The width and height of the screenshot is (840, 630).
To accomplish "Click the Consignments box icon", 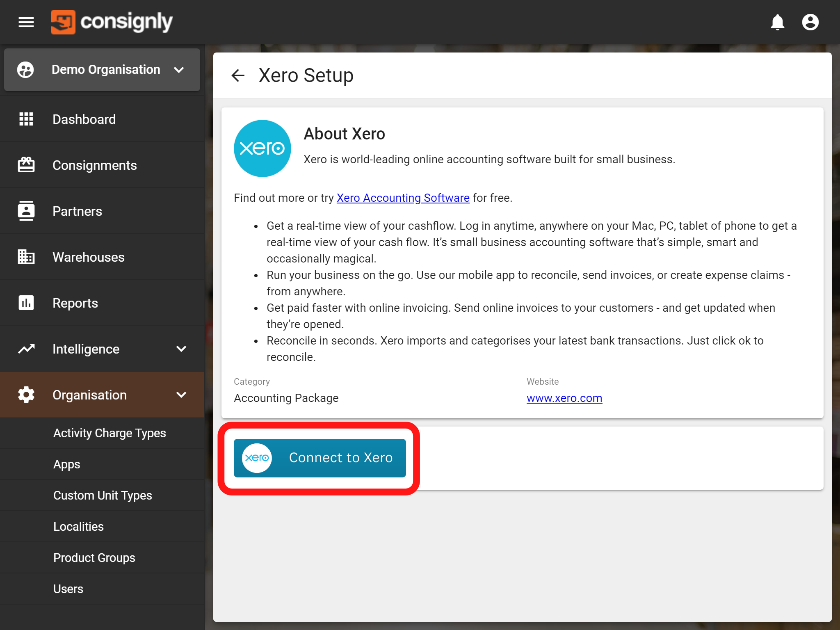I will click(26, 165).
